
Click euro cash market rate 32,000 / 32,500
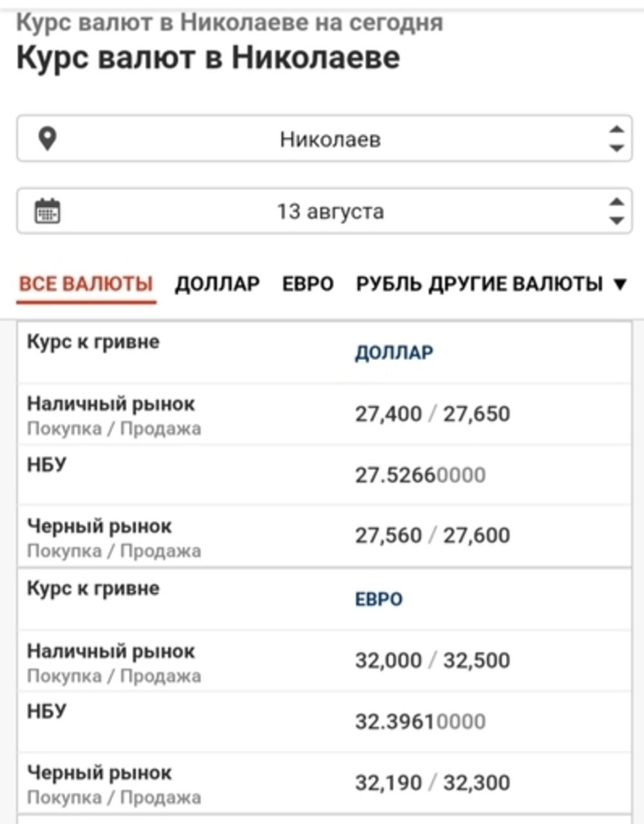pos(433,660)
